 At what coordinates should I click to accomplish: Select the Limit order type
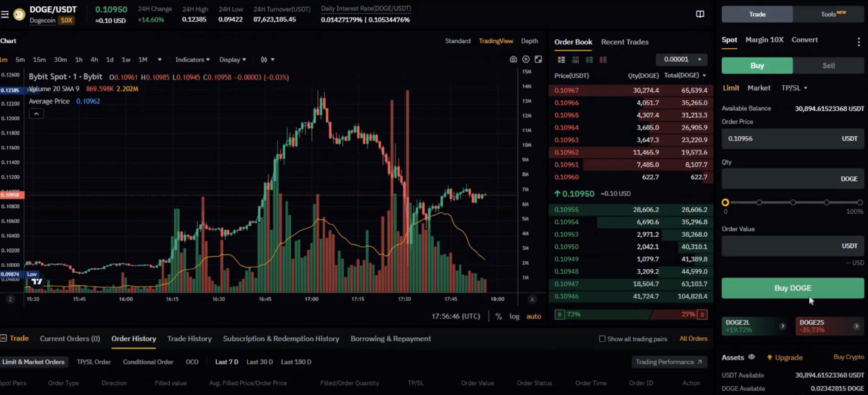click(731, 88)
